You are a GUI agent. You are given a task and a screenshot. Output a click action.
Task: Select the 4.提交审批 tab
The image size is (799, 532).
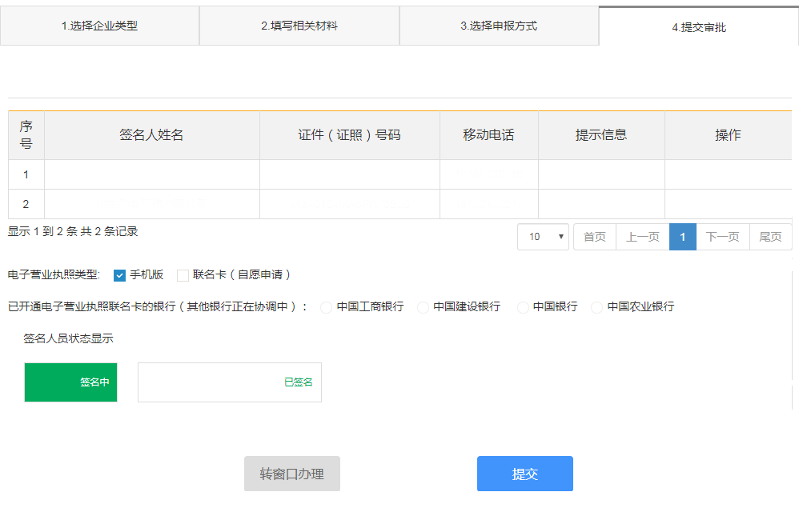pyautogui.click(x=699, y=27)
